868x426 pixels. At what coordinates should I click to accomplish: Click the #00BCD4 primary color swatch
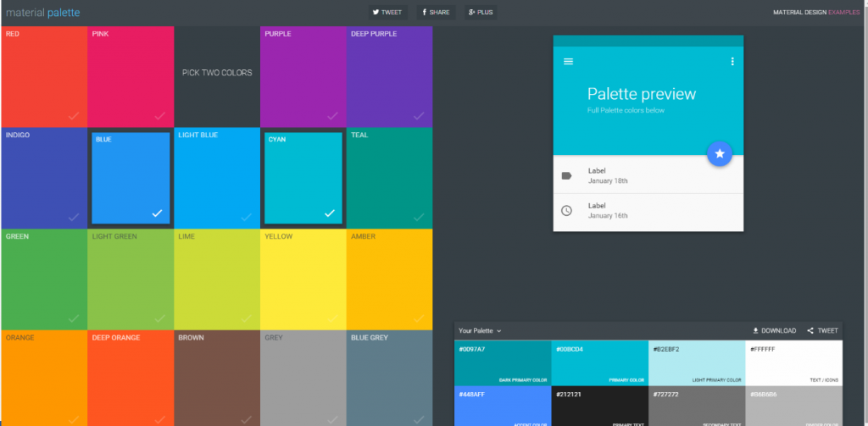(x=599, y=363)
